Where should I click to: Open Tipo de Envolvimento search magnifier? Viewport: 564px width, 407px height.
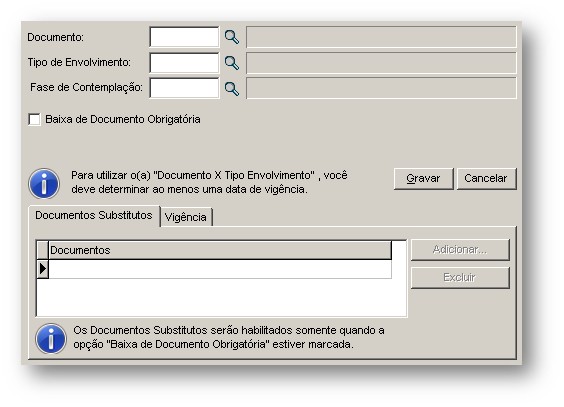click(x=232, y=63)
